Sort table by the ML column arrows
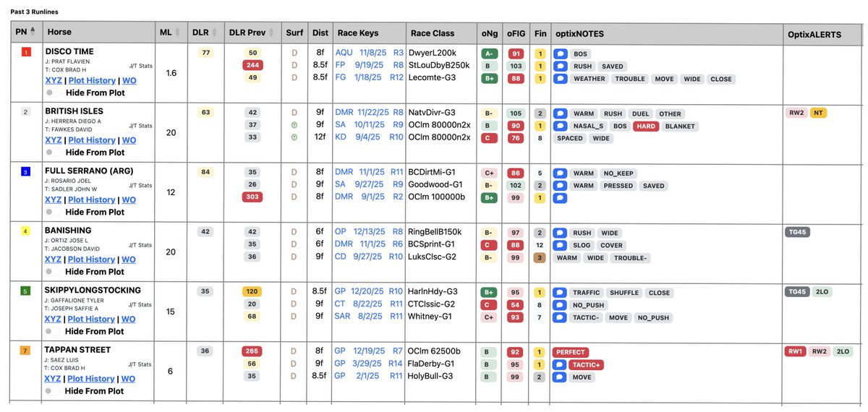 coord(179,32)
